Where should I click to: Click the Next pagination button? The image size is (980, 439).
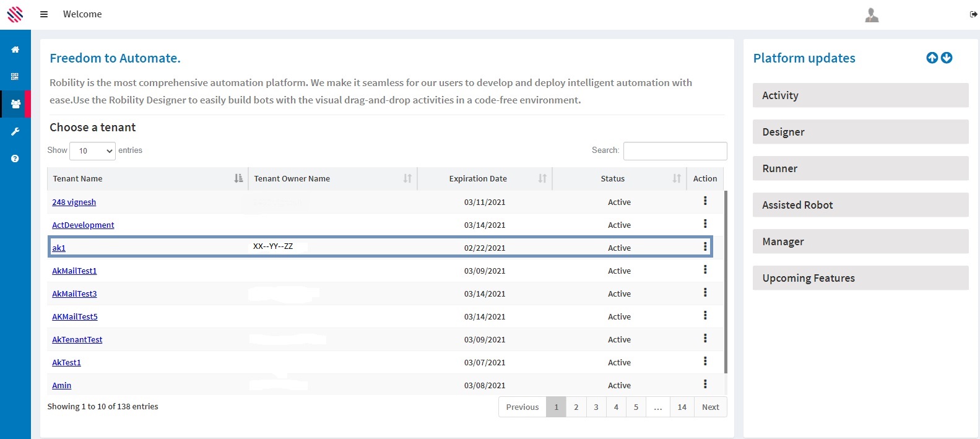tap(711, 407)
